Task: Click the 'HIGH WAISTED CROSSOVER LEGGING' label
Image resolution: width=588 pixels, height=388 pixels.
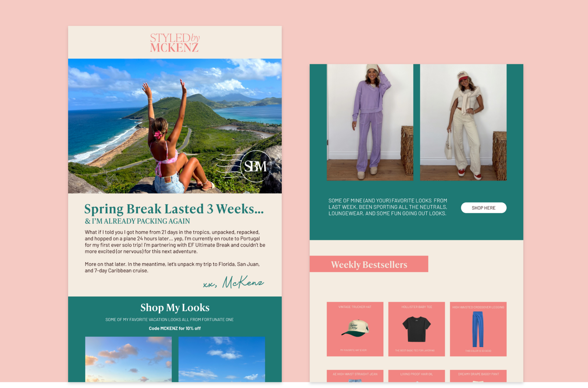Action: click(478, 307)
